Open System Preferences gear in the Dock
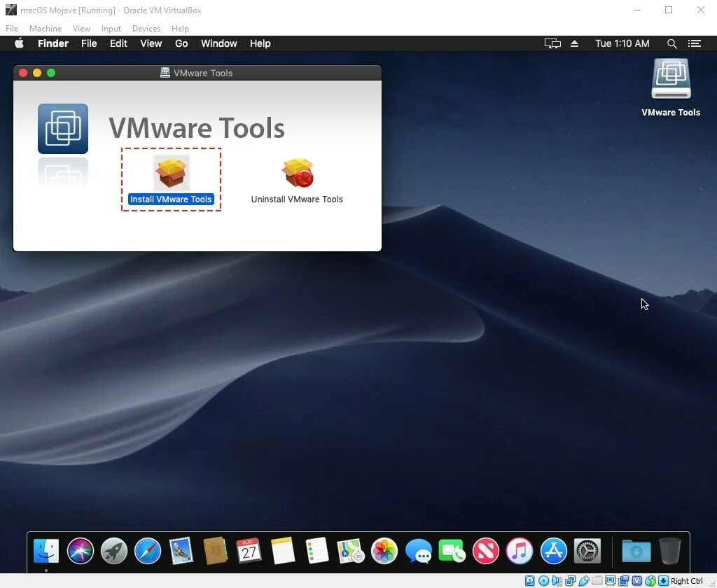 [x=587, y=550]
